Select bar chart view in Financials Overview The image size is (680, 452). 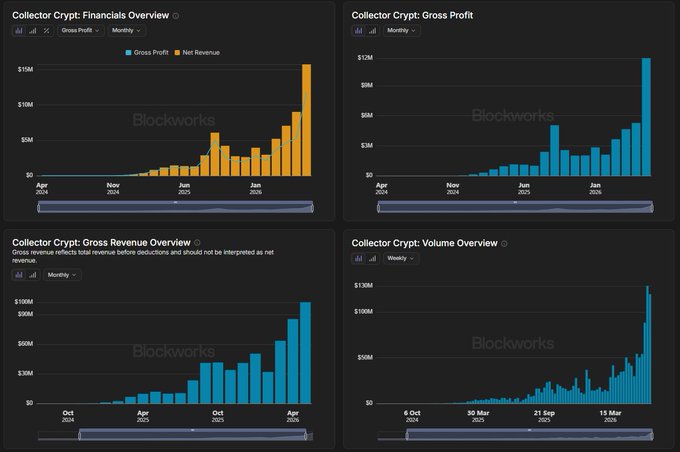pyautogui.click(x=19, y=30)
